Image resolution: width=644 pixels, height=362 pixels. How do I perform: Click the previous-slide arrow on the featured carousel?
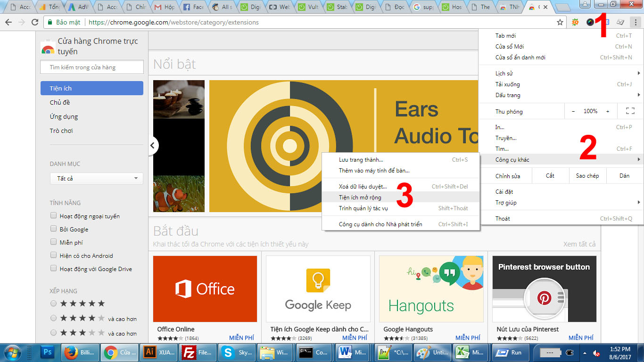click(152, 146)
